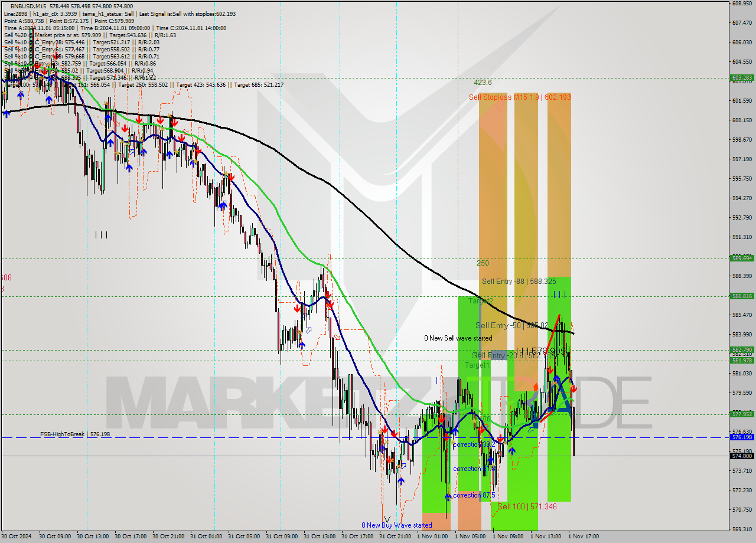Viewport: 756px width, 543px height.
Task: Click the 'correction 61.8' label
Action: (474, 469)
